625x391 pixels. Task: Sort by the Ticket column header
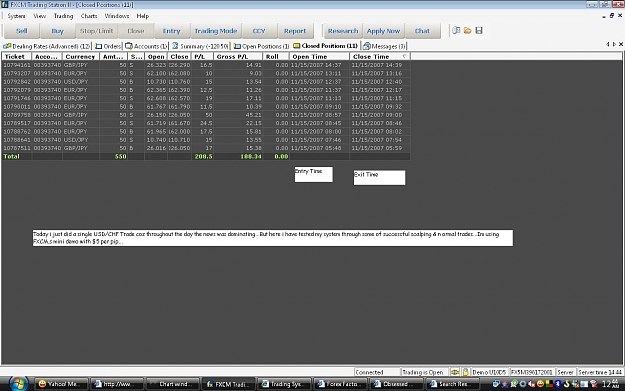tap(16, 57)
